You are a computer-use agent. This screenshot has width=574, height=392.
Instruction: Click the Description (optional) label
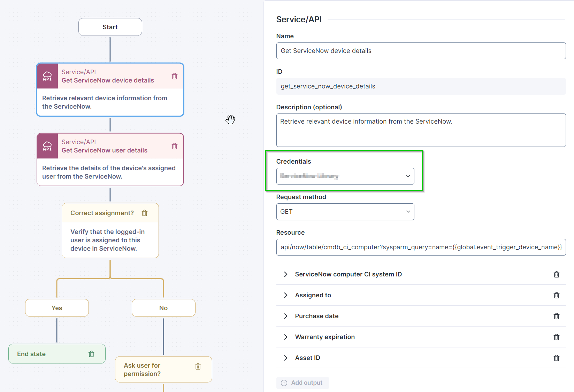[309, 107]
